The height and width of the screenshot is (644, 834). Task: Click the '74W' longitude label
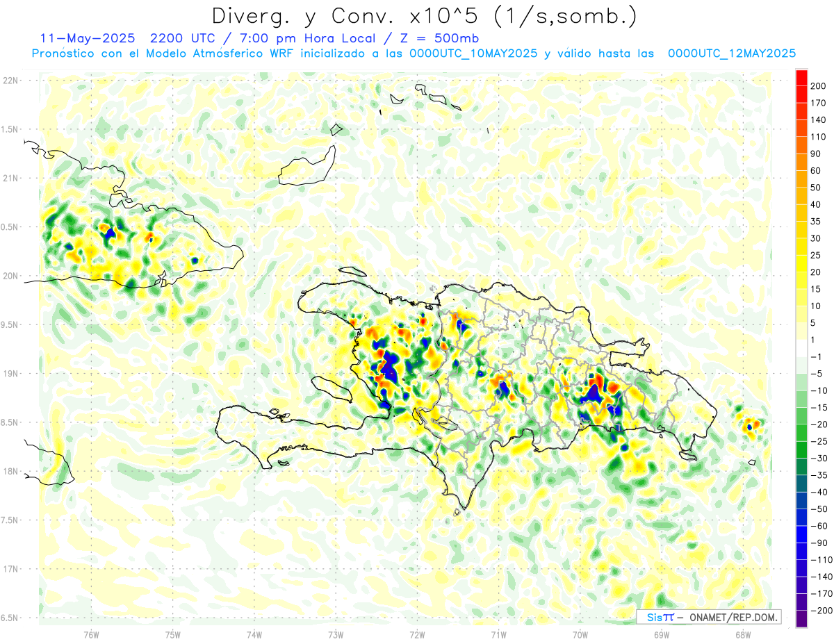(x=254, y=634)
